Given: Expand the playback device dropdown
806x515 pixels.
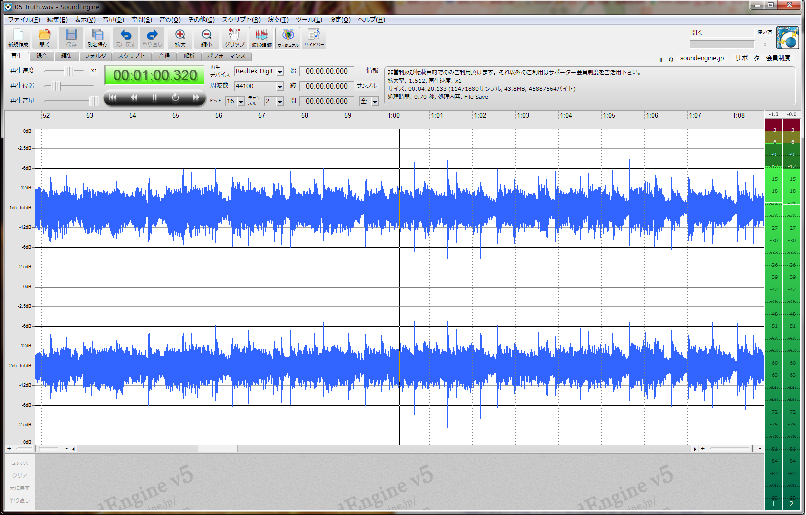Looking at the screenshot, I should point(280,71).
